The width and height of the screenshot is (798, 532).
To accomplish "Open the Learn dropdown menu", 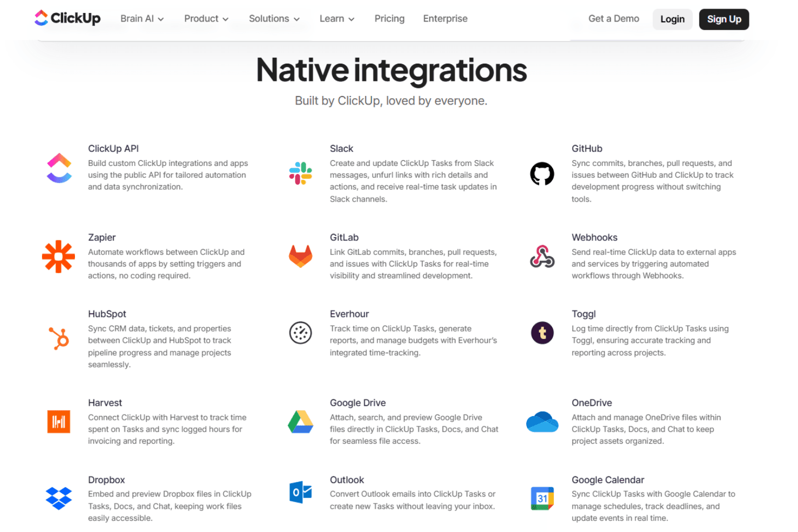I will click(x=336, y=18).
